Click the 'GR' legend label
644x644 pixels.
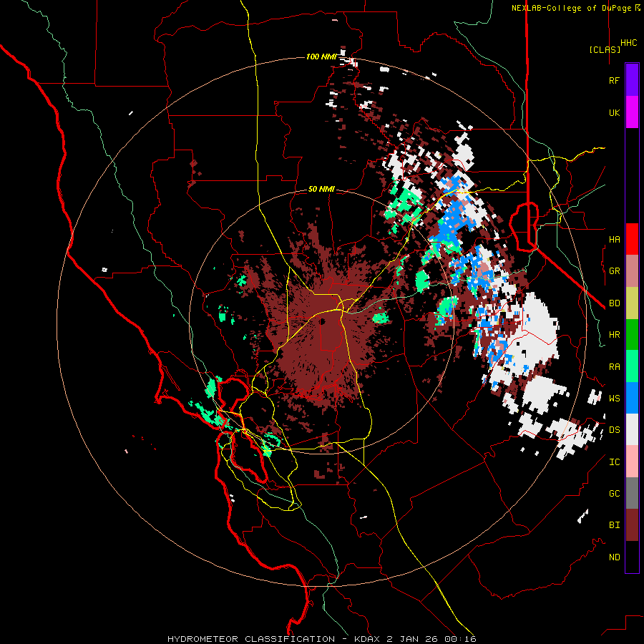[x=614, y=271]
